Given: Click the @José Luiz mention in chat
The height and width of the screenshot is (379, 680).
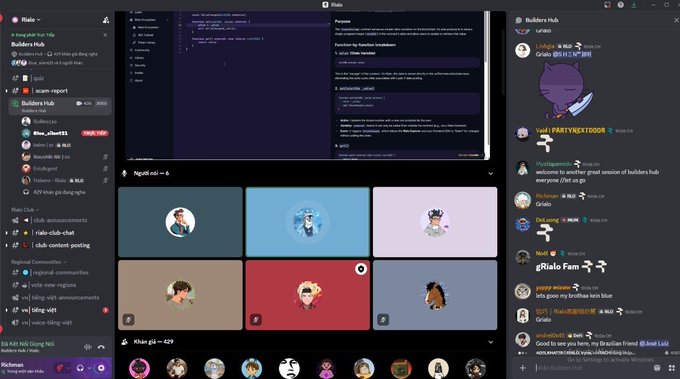Looking at the screenshot, I should [x=654, y=343].
